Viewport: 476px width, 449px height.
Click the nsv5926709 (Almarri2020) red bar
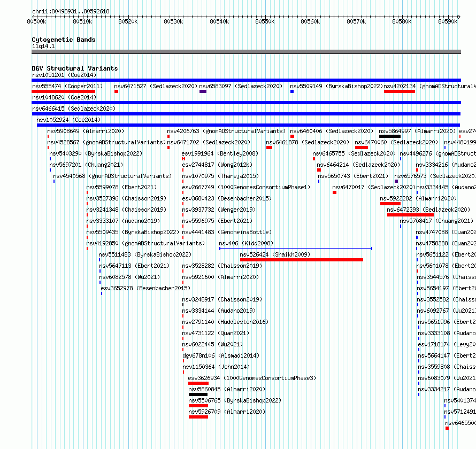198,417
